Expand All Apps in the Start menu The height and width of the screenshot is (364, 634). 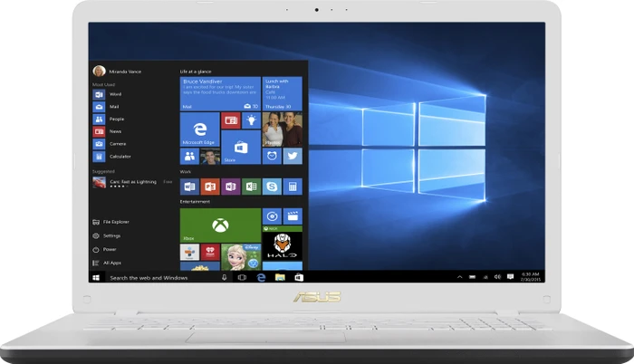[107, 263]
